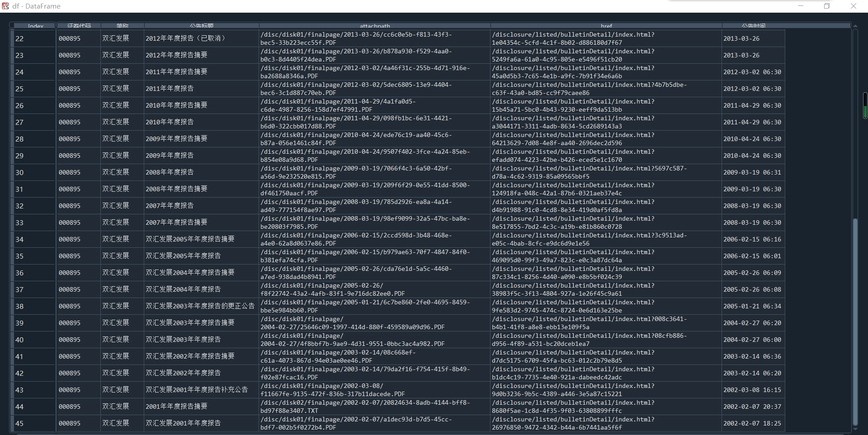
Task: Select attachpath cell ending bec5-33b223ecc55f.PDF
Action: click(375, 38)
